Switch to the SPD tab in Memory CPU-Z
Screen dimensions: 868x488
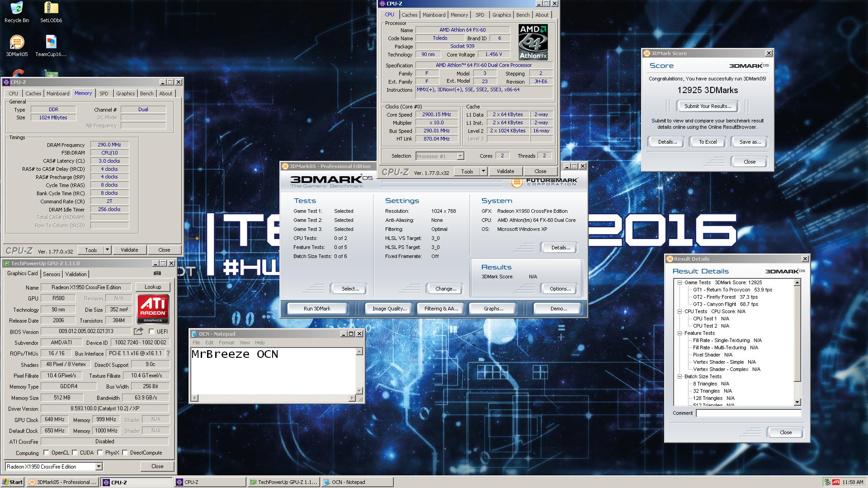tap(104, 94)
